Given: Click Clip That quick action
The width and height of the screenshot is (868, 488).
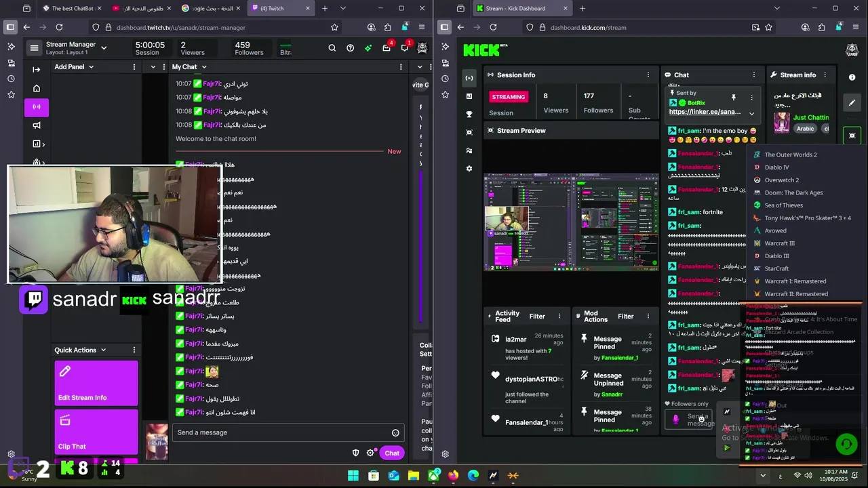Looking at the screenshot, I should pos(96,432).
